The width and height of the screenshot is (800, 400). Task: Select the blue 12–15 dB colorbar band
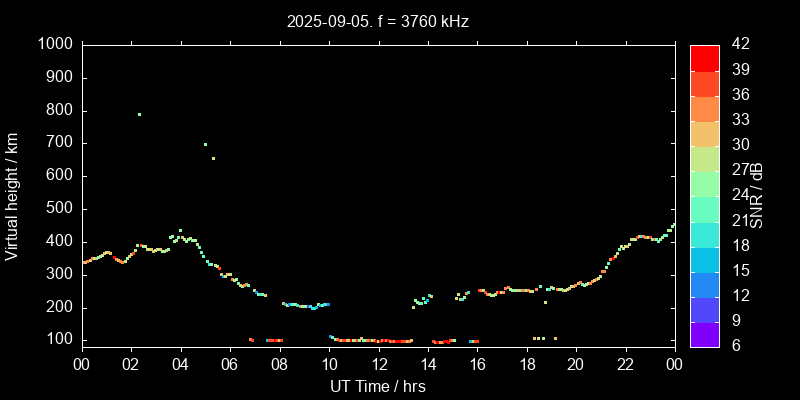(x=704, y=283)
